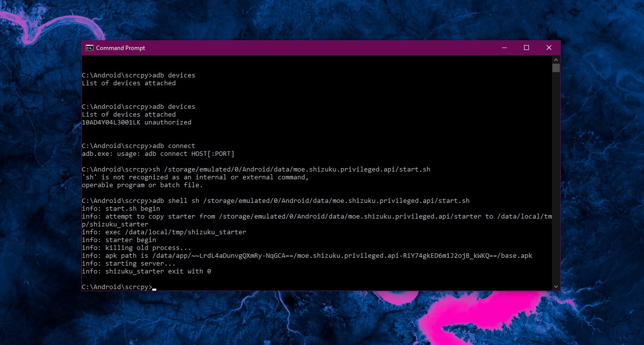The height and width of the screenshot is (345, 644).
Task: Click 'info: starter begin' line
Action: (119, 240)
